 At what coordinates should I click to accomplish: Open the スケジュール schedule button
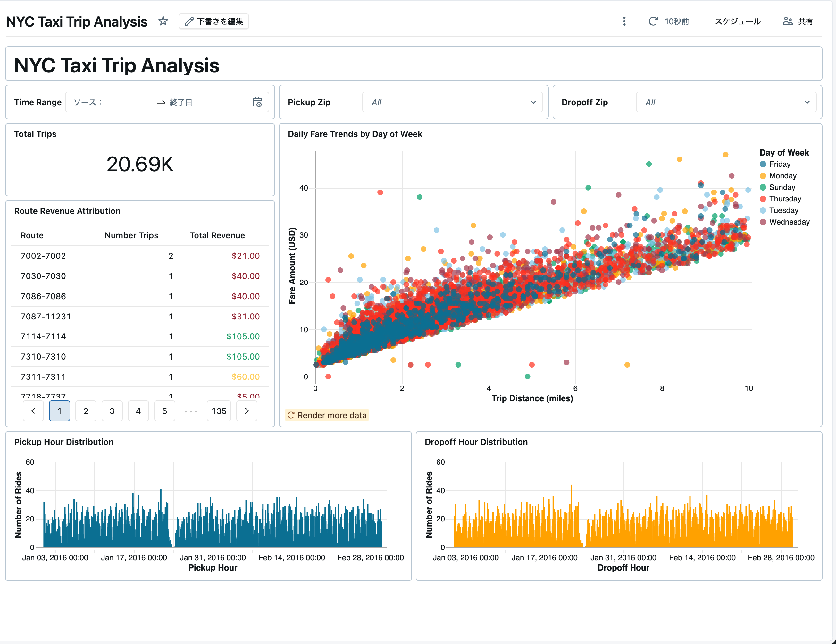coord(737,21)
